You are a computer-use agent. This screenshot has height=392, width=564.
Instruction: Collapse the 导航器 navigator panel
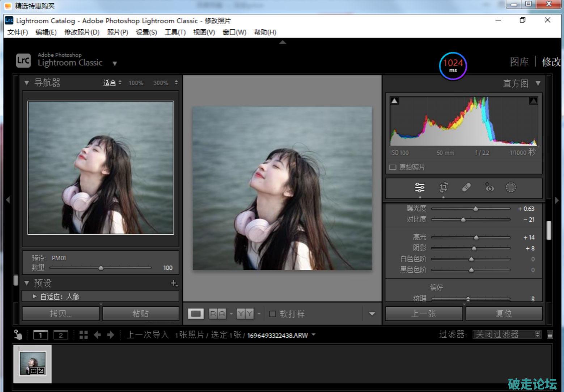pyautogui.click(x=27, y=83)
